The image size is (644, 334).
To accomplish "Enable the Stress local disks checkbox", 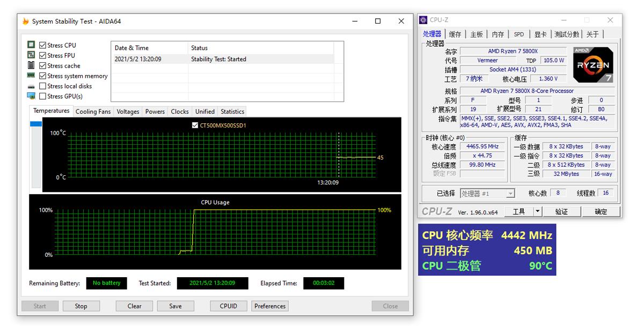I will click(x=42, y=86).
